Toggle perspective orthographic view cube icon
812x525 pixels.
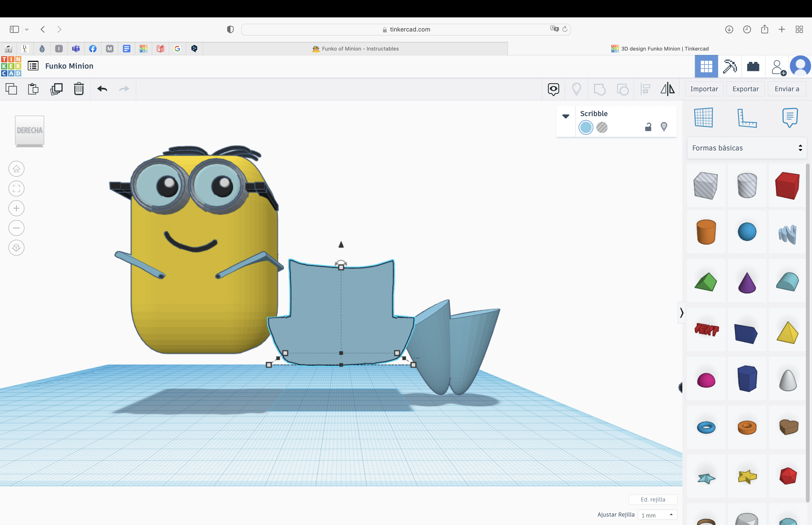pyautogui.click(x=16, y=248)
